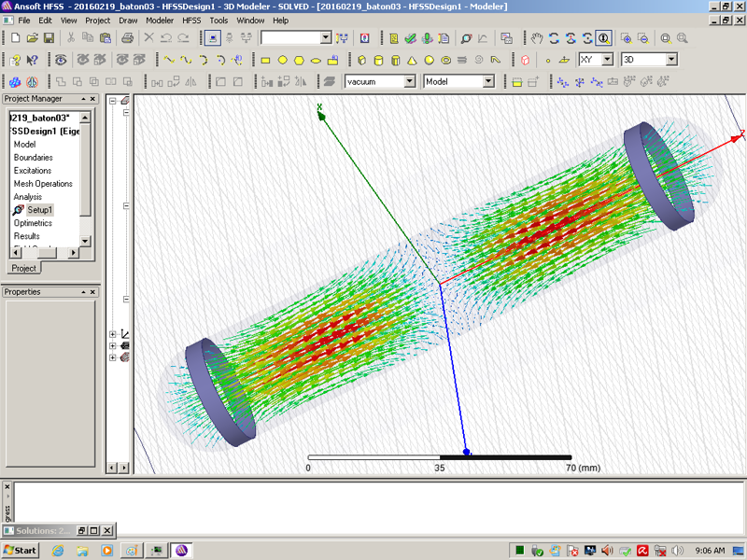The width and height of the screenshot is (747, 560).
Task: Switch to the Project tab
Action: pos(23,268)
